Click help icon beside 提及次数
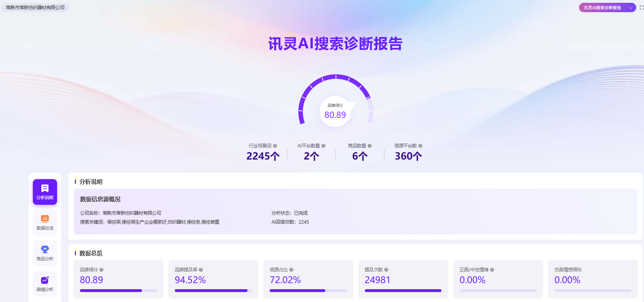The height and width of the screenshot is (302, 644). (386, 270)
